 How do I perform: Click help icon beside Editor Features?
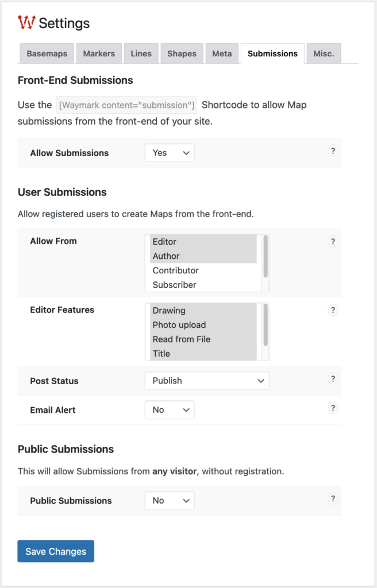(x=333, y=310)
